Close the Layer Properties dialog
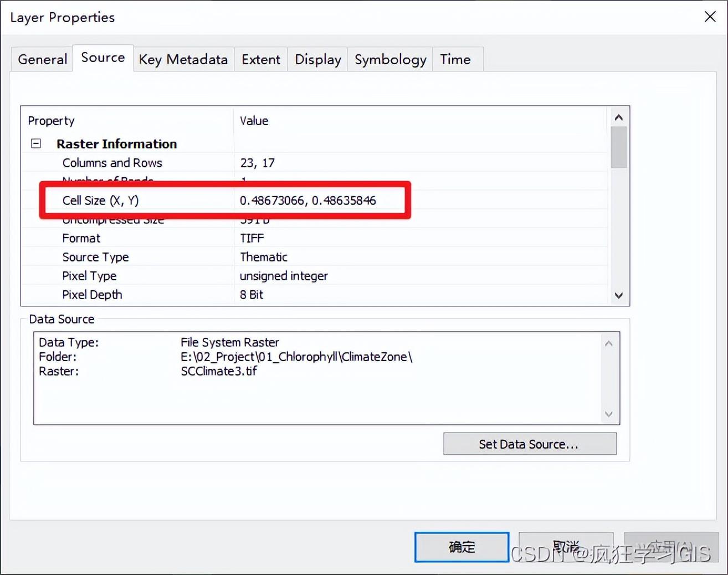This screenshot has height=575, width=728. point(710,17)
